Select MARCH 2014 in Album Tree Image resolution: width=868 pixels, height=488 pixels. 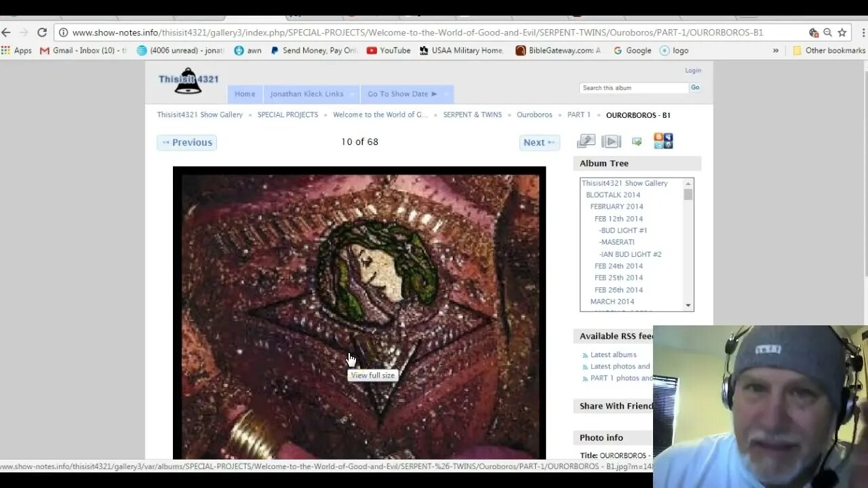tap(612, 302)
